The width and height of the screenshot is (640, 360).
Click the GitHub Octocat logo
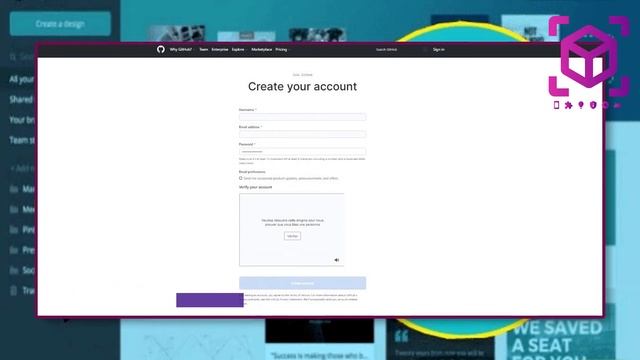tap(161, 49)
